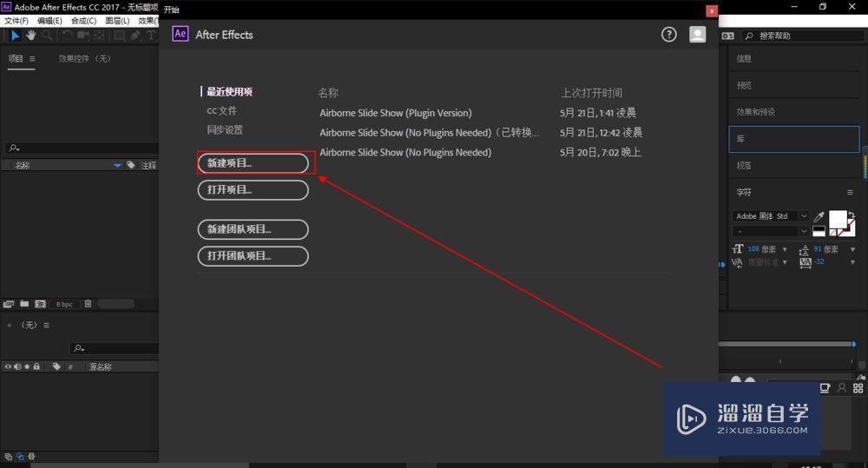The width and height of the screenshot is (868, 468).
Task: Click the trash delete icon in project panel
Action: point(88,304)
